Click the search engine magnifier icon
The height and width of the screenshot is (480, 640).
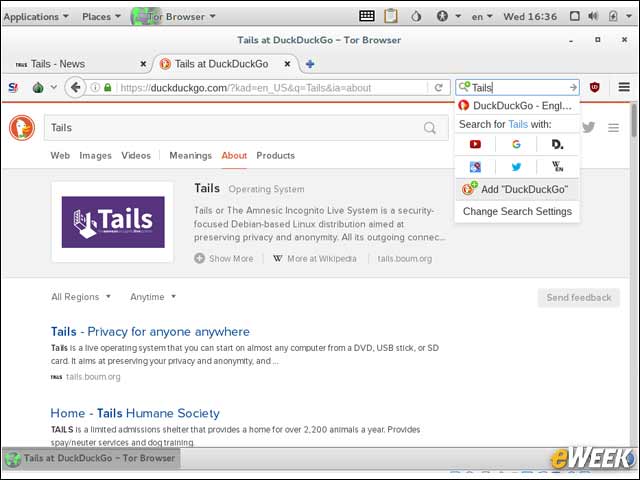pyautogui.click(x=464, y=87)
